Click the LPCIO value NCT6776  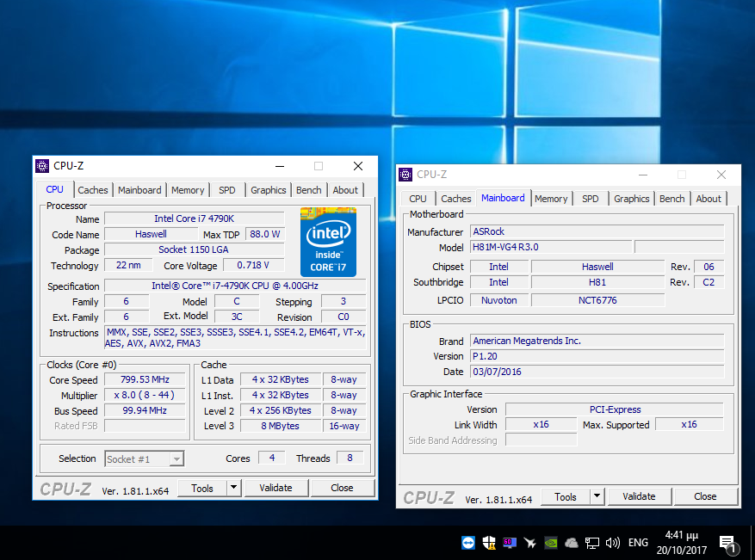597,300
